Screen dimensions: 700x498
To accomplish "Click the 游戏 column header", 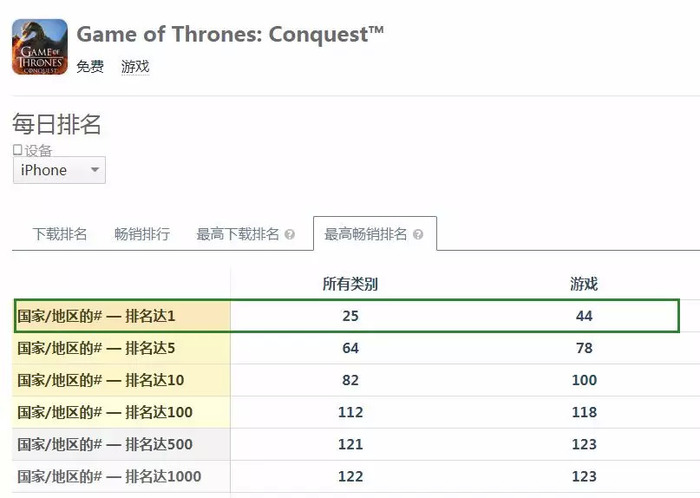I will (x=584, y=284).
